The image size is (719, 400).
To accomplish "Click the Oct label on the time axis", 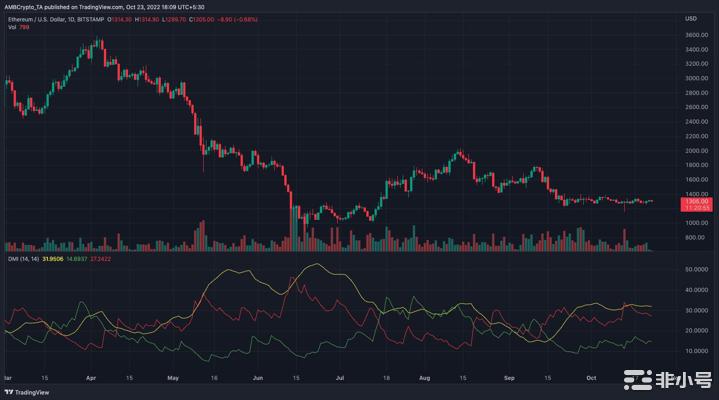I will 591,380.
